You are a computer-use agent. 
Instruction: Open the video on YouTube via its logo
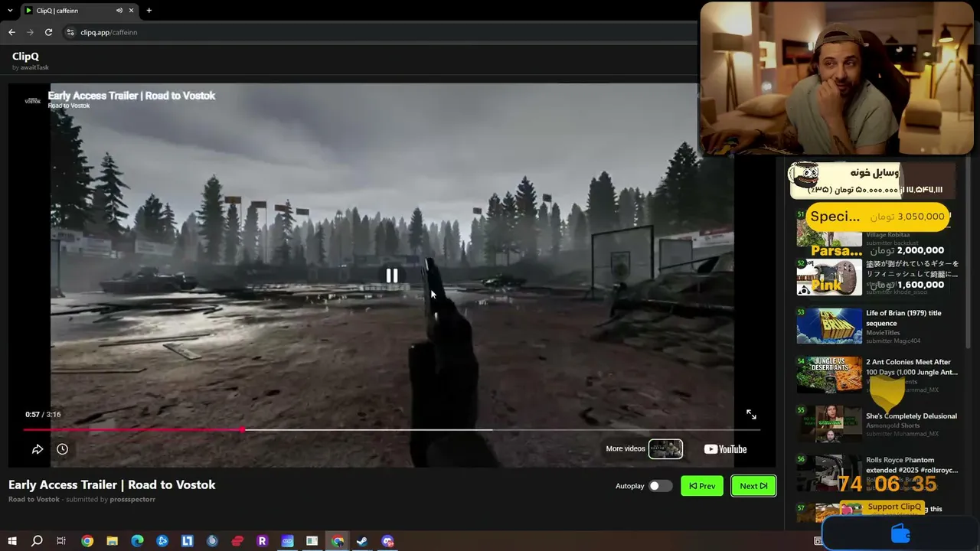click(724, 449)
